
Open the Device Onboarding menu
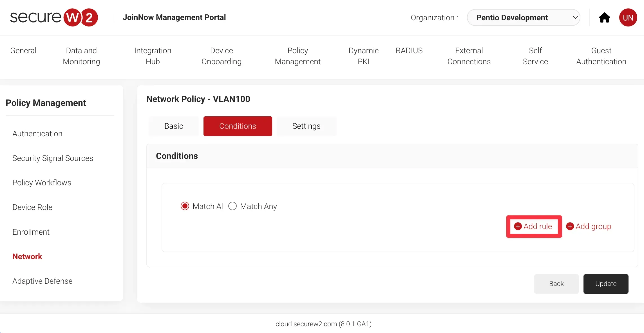tap(221, 56)
